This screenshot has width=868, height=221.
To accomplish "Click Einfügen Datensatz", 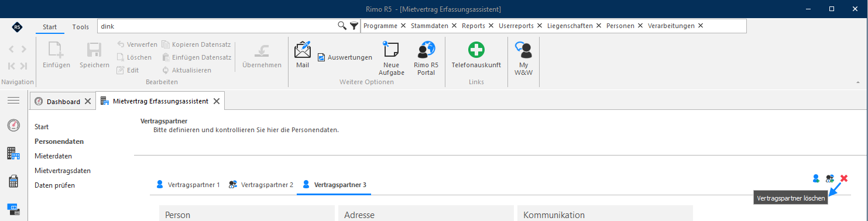I will pos(197,57).
